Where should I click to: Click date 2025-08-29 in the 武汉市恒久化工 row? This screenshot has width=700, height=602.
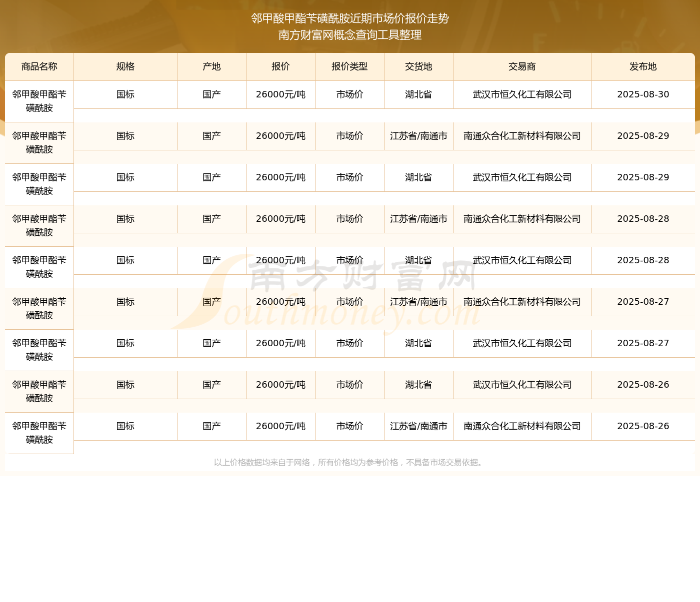coord(643,177)
